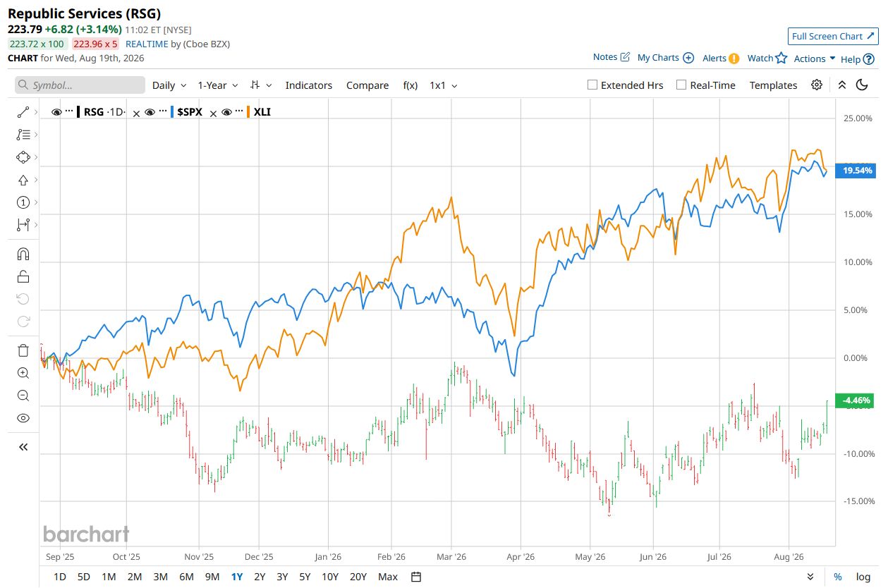Screen dimensions: 888x588
Task: Open the Daily frequency dropdown
Action: pos(169,85)
